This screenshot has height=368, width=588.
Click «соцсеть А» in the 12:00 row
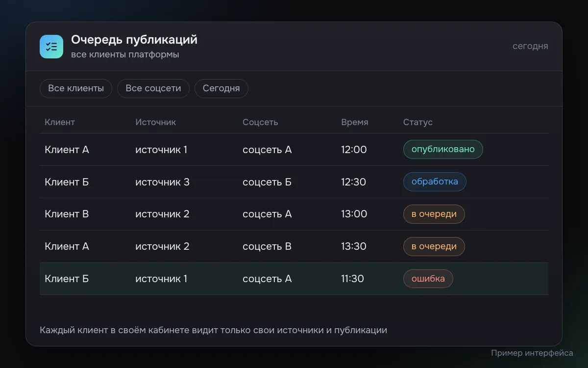[267, 150]
